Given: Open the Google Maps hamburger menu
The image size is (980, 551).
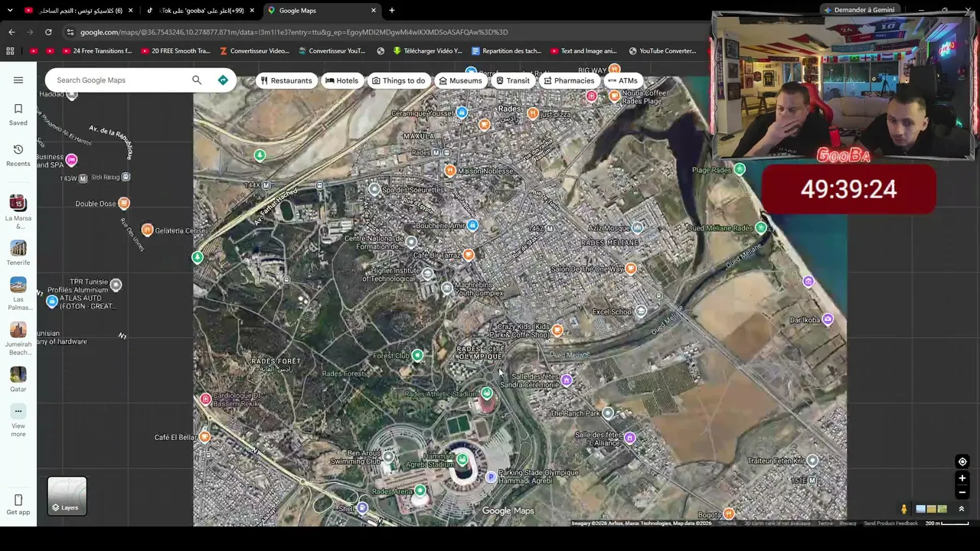Looking at the screenshot, I should tap(18, 80).
